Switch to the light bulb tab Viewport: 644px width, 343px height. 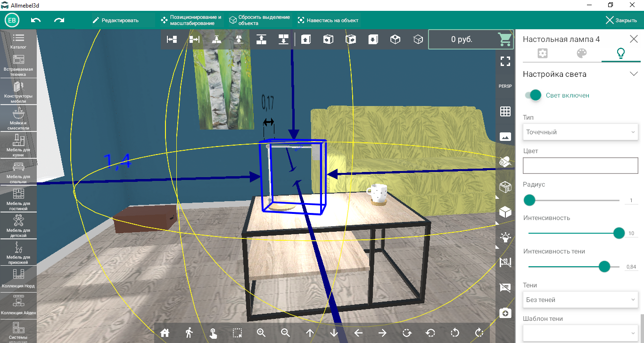coord(621,53)
